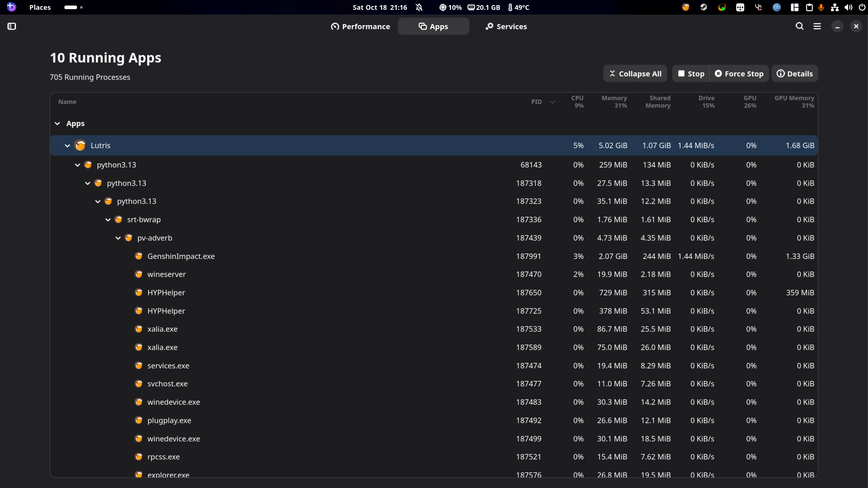
Task: Click the muted notifications bell icon
Action: [419, 7]
